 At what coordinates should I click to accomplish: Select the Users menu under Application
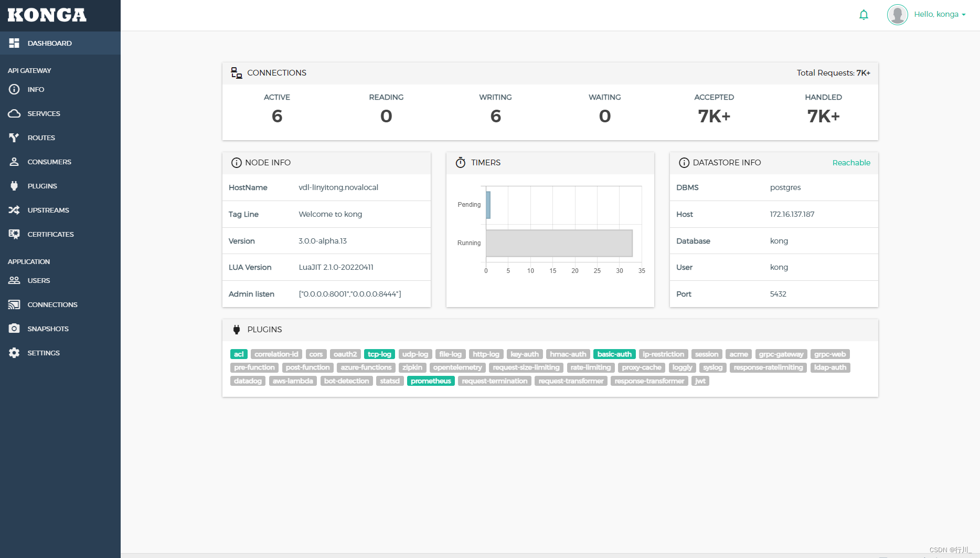coord(38,280)
